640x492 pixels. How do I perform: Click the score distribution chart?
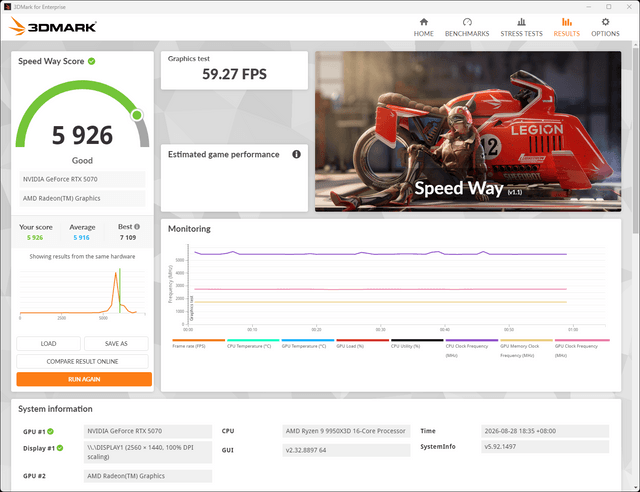[x=82, y=293]
